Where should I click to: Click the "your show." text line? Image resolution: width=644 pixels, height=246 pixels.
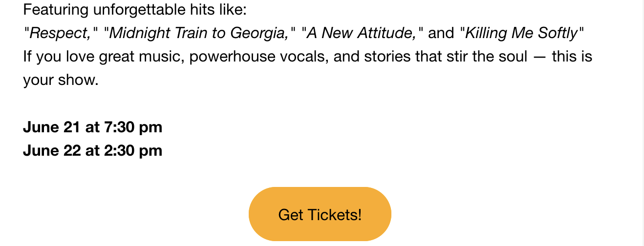(61, 80)
